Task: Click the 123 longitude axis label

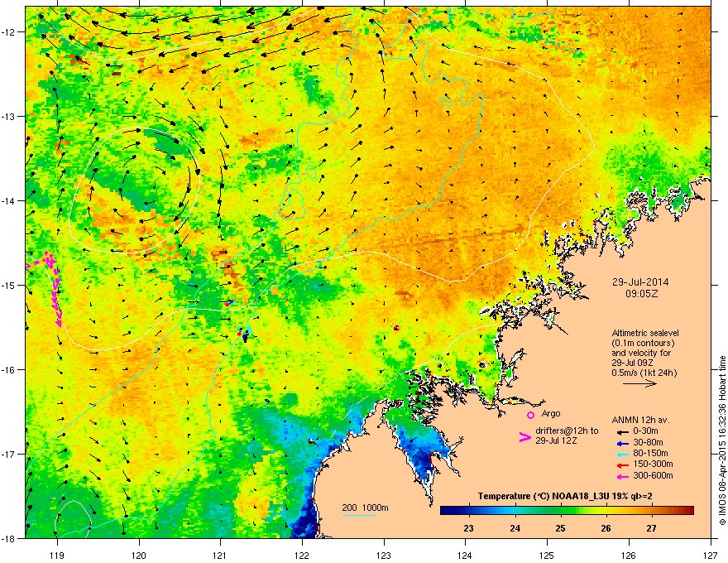Action: 384,555
